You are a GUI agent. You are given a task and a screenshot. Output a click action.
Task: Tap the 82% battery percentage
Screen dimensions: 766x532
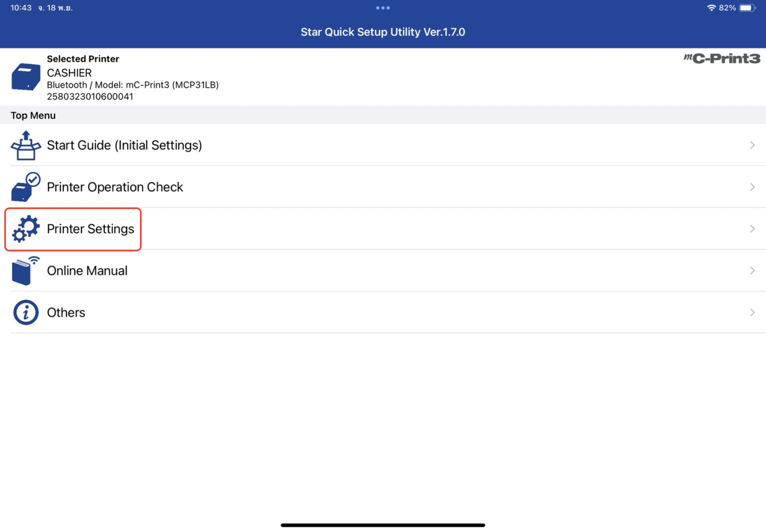tap(727, 8)
